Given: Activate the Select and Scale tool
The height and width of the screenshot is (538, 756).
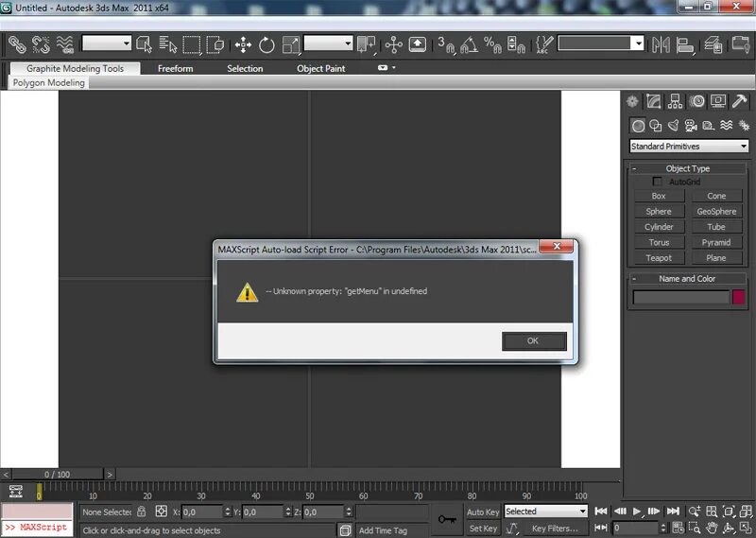Looking at the screenshot, I should tap(291, 44).
